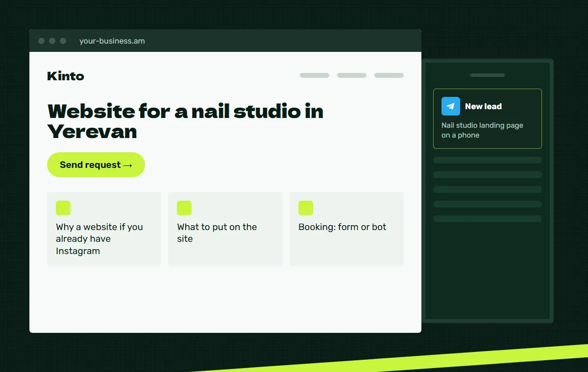This screenshot has width=588, height=372.
Task: Click the green icon above 'Booking: form or bot'
Action: 306,208
